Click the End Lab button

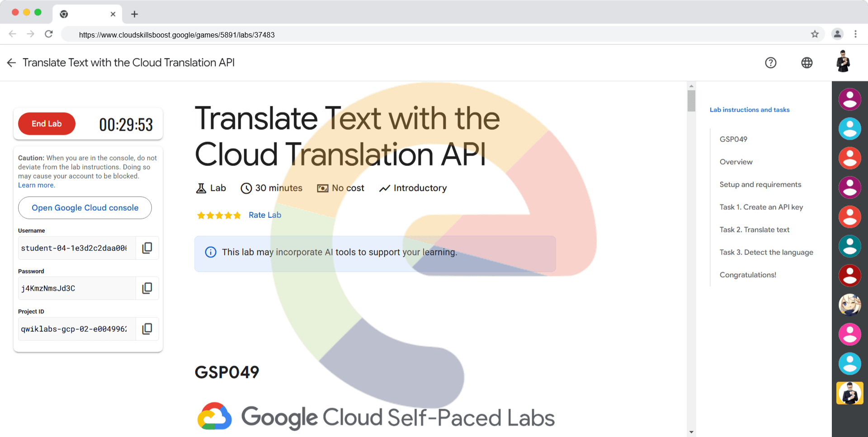point(47,124)
